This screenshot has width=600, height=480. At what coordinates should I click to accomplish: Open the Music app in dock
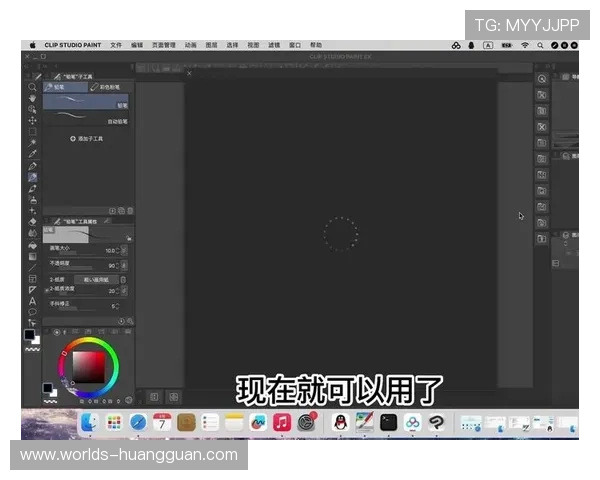pyautogui.click(x=282, y=423)
